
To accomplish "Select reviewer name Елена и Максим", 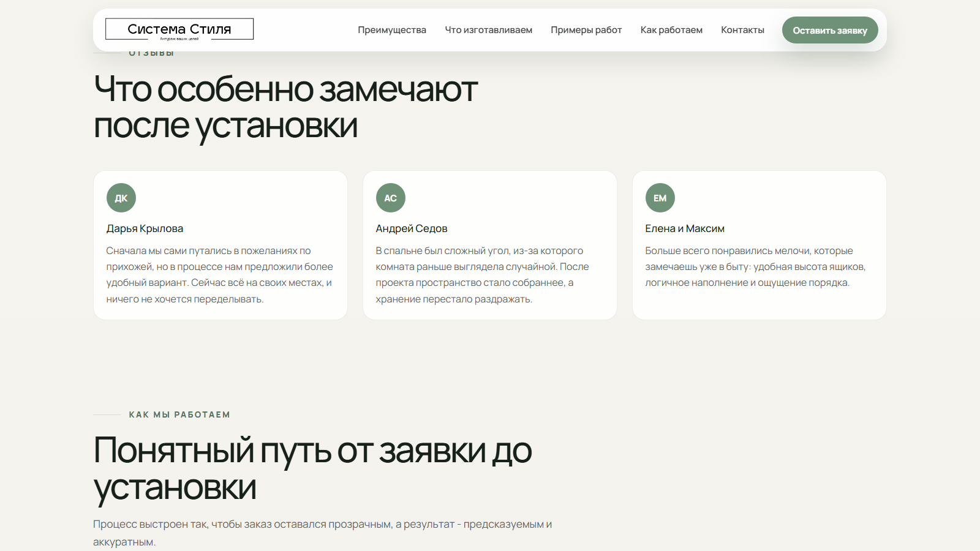I will 685,228.
